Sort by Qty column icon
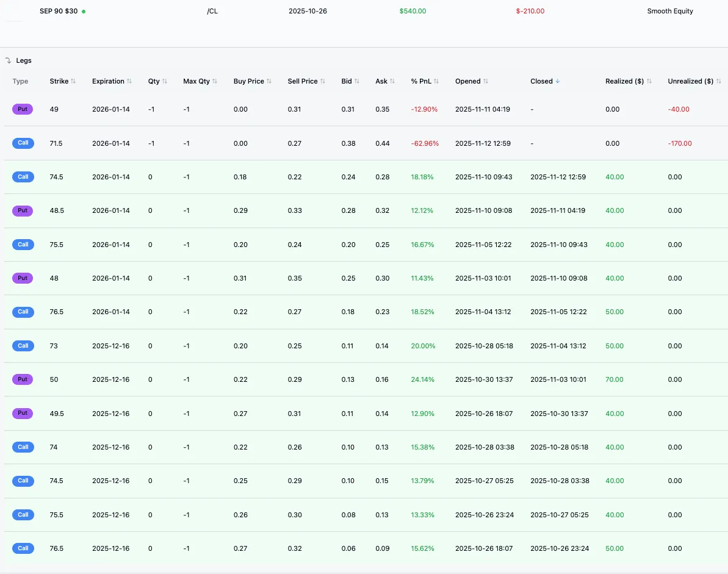The height and width of the screenshot is (574, 728). (x=165, y=81)
